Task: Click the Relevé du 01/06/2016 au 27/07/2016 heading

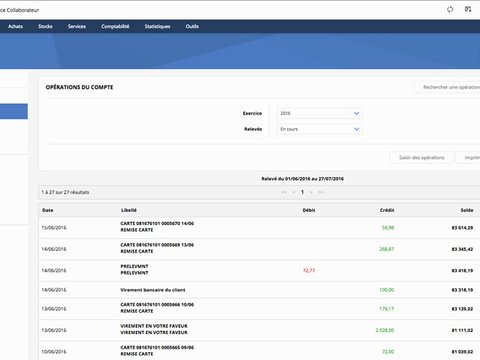Action: tap(302, 179)
